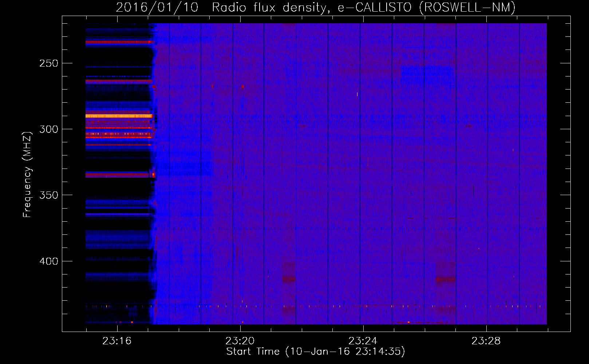
Task: Click the 'Start Time (10-Jan-16 23:14:35)' label
Action: tap(316, 352)
